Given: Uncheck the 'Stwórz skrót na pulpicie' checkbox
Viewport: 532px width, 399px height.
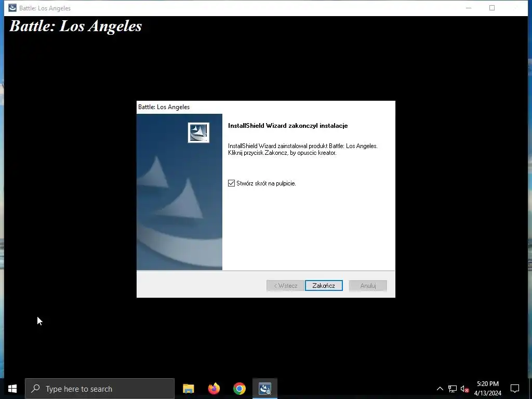Looking at the screenshot, I should (231, 183).
